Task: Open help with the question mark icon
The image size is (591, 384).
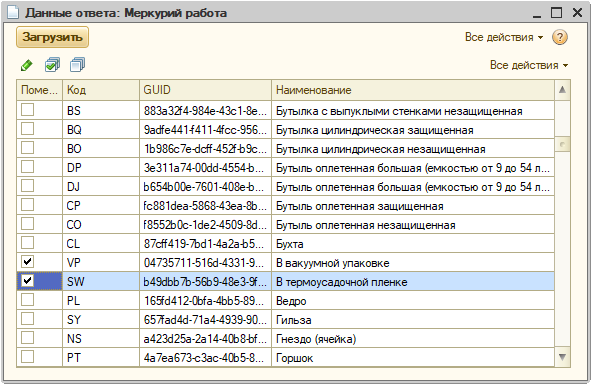Action: point(560,37)
